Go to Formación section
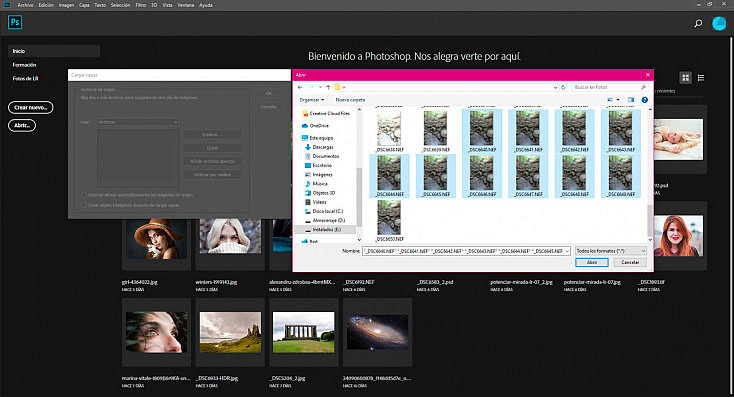This screenshot has width=734, height=397. pyautogui.click(x=24, y=65)
